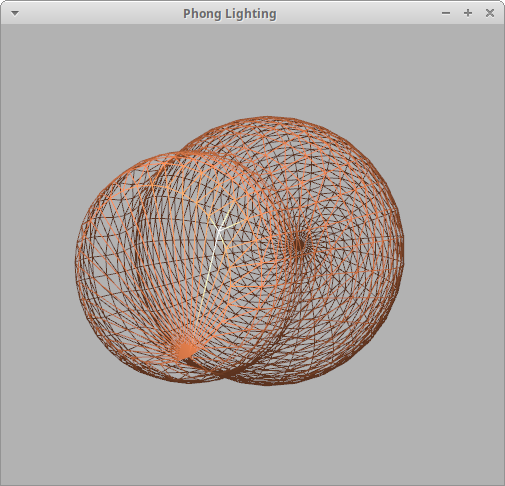Click the orange converging pole of front sphere
Screen dimensions: 505x486
click(184, 350)
